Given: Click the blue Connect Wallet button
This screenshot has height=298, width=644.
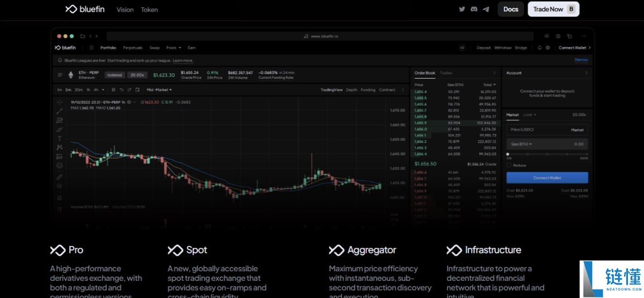Looking at the screenshot, I should tap(547, 177).
